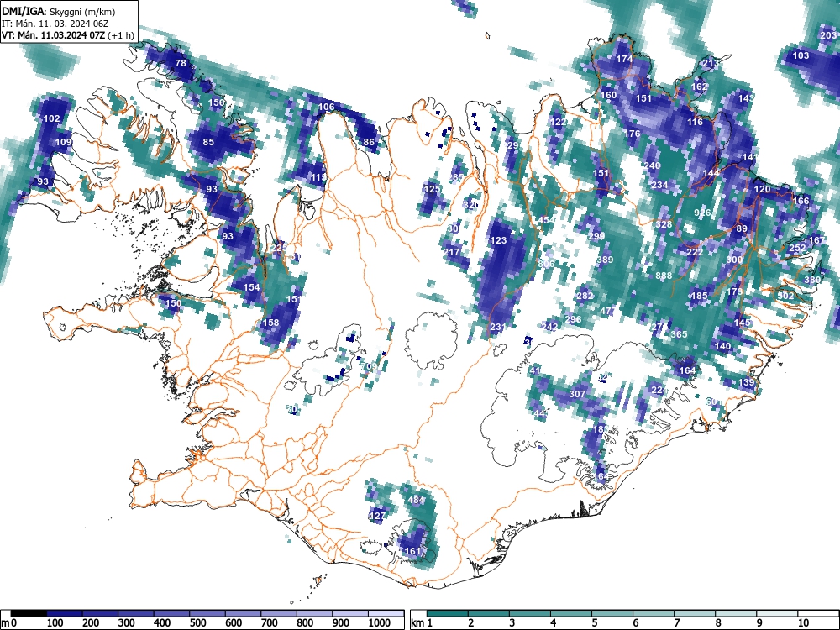Click the visibility value 156 on the map

tap(216, 102)
